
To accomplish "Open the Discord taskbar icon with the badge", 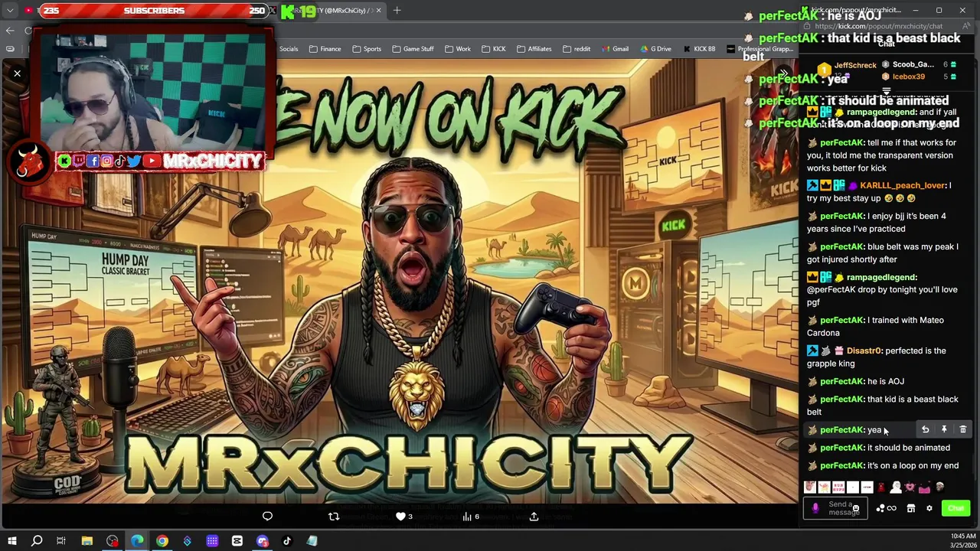I will point(263,541).
